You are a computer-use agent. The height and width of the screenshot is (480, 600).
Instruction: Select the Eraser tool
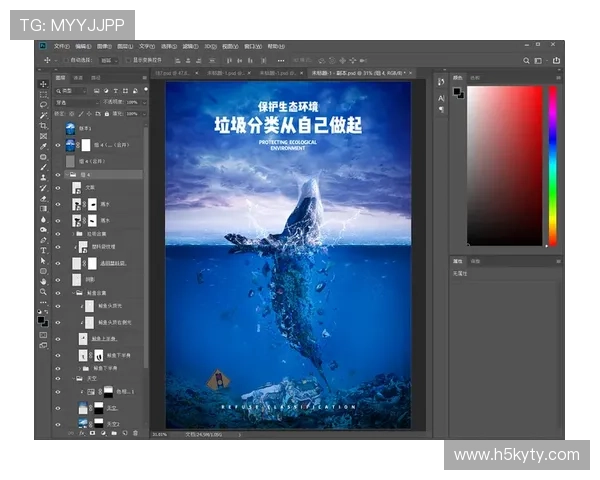[x=43, y=198]
